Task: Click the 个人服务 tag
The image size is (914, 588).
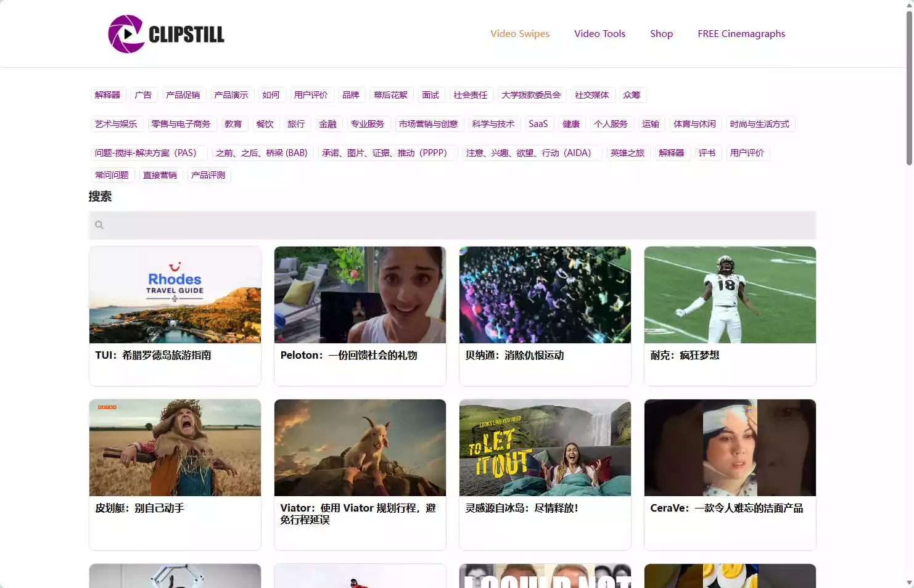Action: (x=611, y=124)
